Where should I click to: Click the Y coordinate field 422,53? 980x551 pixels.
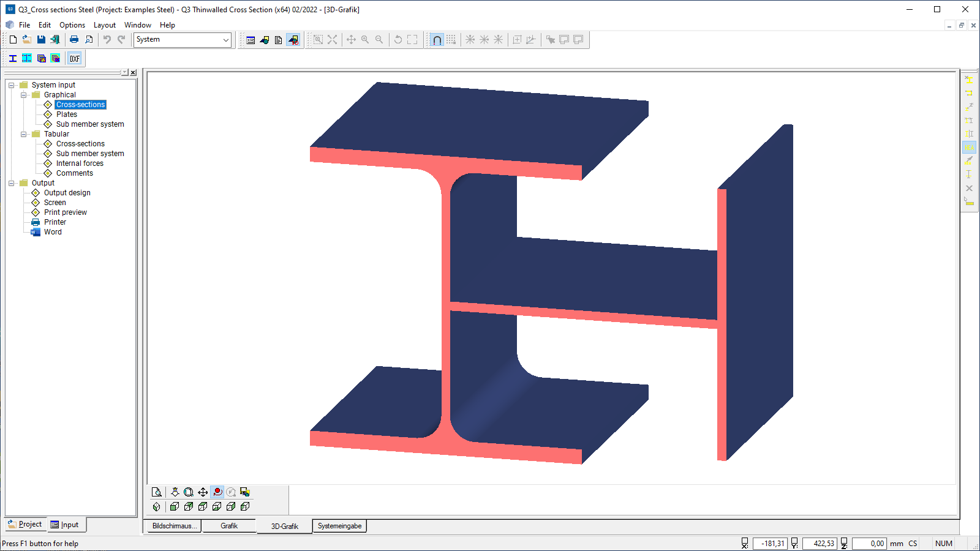[x=819, y=544]
